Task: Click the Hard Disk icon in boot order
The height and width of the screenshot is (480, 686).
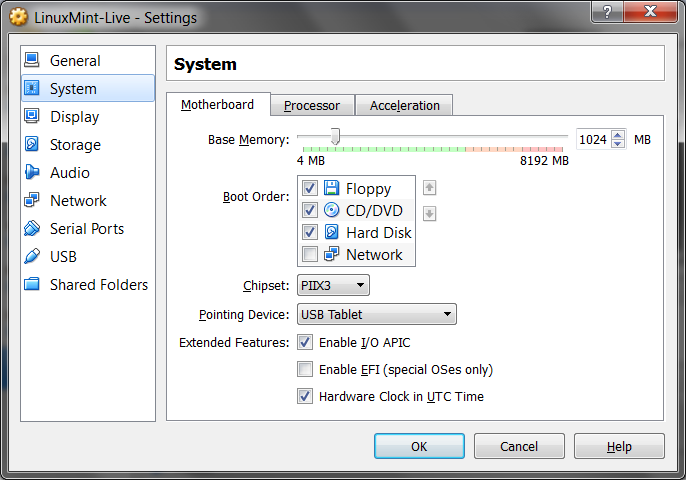Action: tap(332, 232)
